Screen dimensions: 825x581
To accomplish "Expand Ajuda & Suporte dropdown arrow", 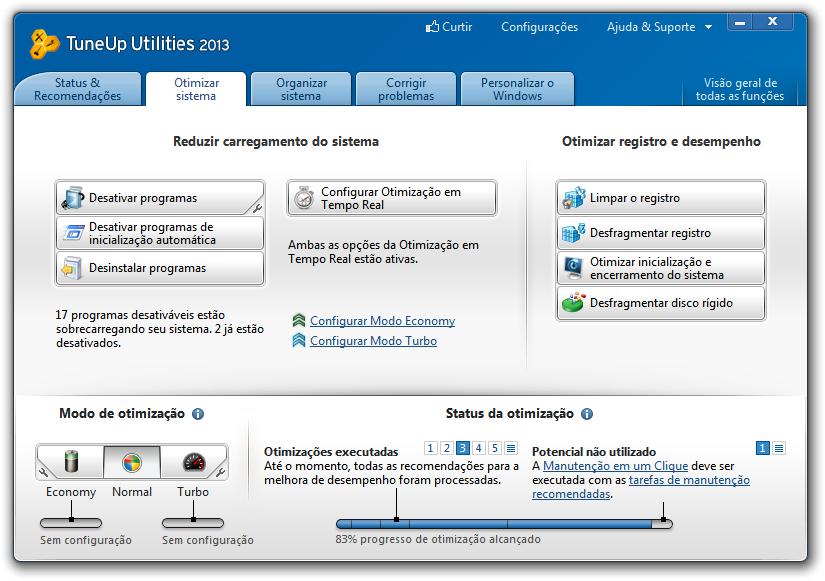I will click(x=708, y=27).
